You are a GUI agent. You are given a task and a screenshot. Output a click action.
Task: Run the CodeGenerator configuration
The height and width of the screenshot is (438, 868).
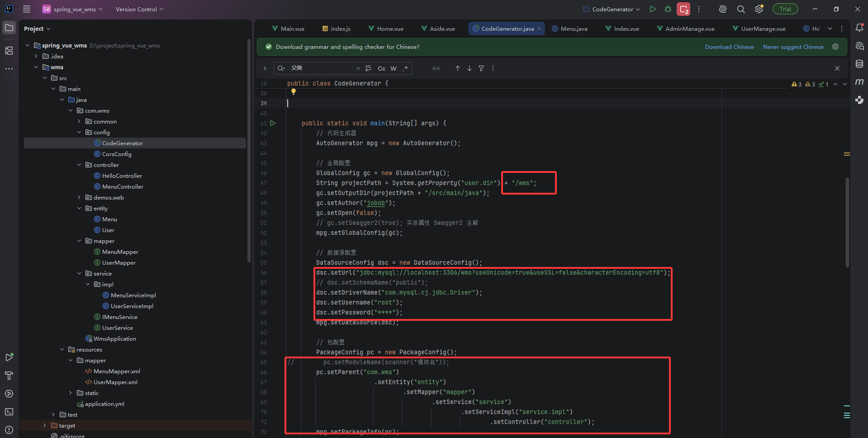[x=653, y=9]
